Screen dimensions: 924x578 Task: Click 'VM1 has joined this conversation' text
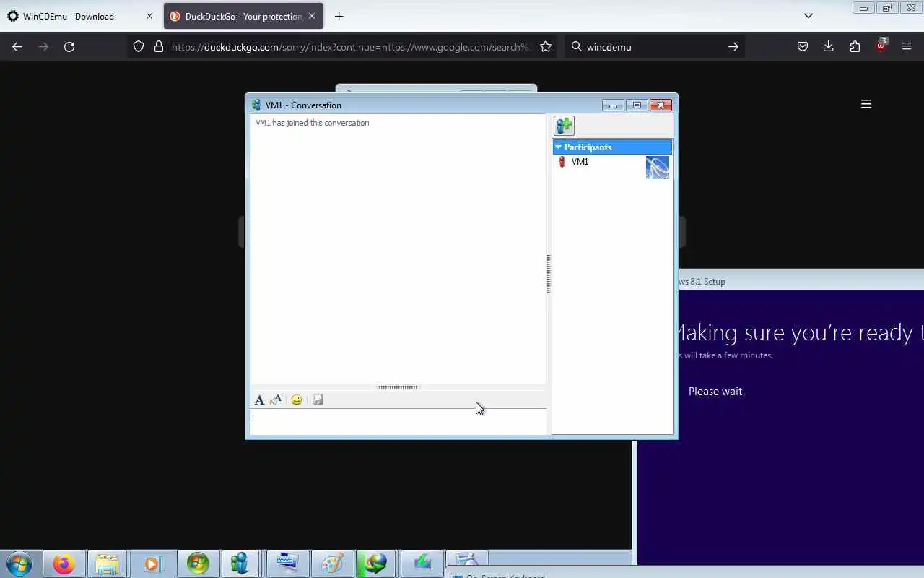[313, 123]
